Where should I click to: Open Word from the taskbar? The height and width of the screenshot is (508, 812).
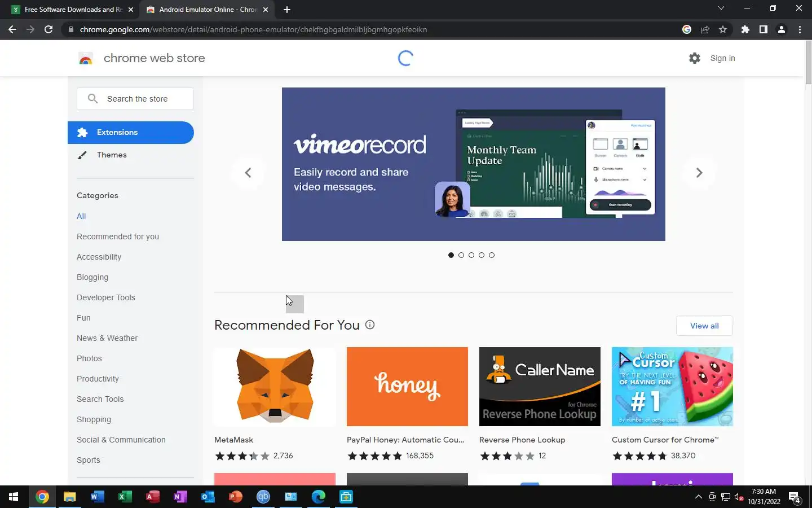(97, 497)
